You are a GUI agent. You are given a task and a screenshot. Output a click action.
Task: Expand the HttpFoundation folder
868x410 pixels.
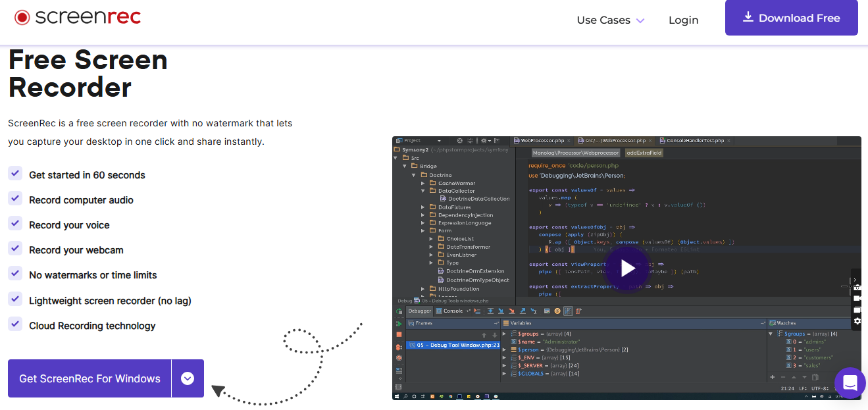pyautogui.click(x=422, y=289)
